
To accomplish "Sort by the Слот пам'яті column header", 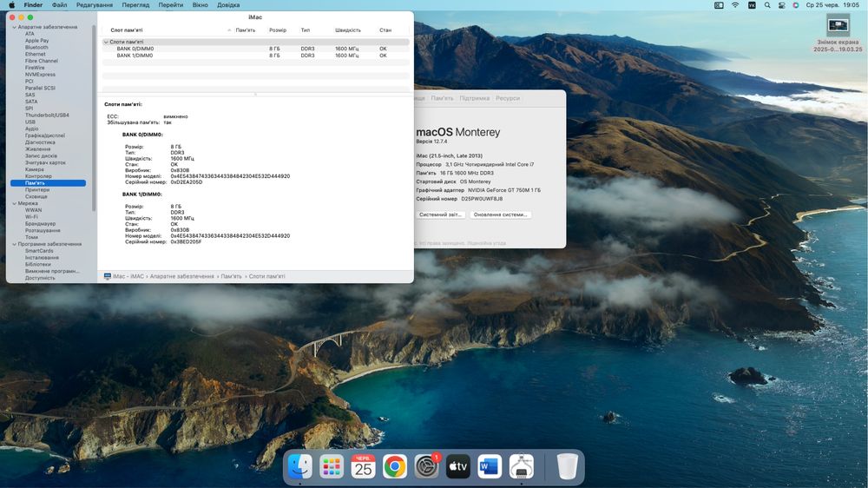I will coord(126,30).
